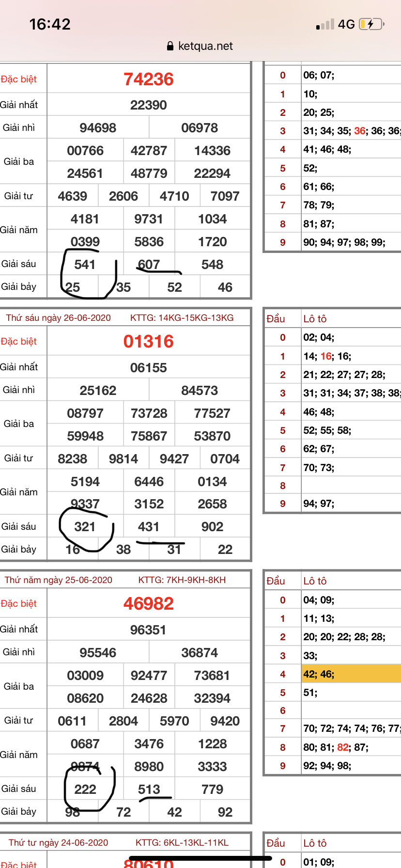Tap fourth prize number 9814
This screenshot has width=401, height=868.
pyautogui.click(x=123, y=459)
